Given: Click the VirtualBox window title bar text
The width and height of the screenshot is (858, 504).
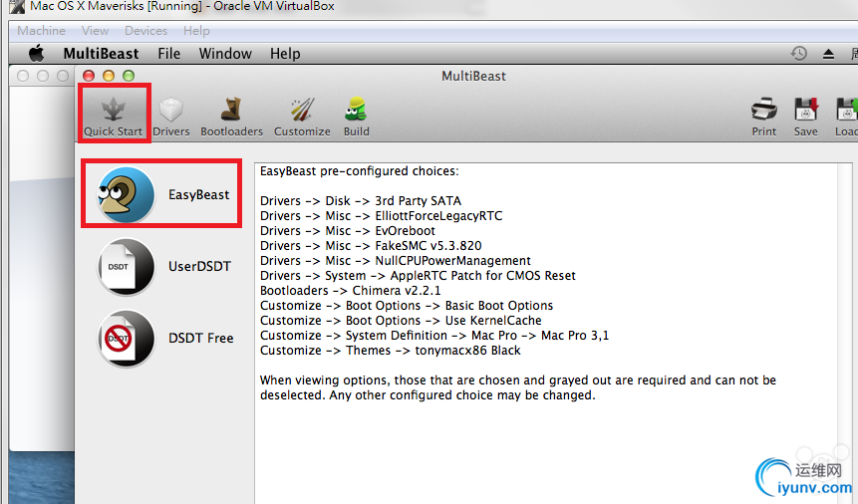Looking at the screenshot, I should tap(182, 6).
